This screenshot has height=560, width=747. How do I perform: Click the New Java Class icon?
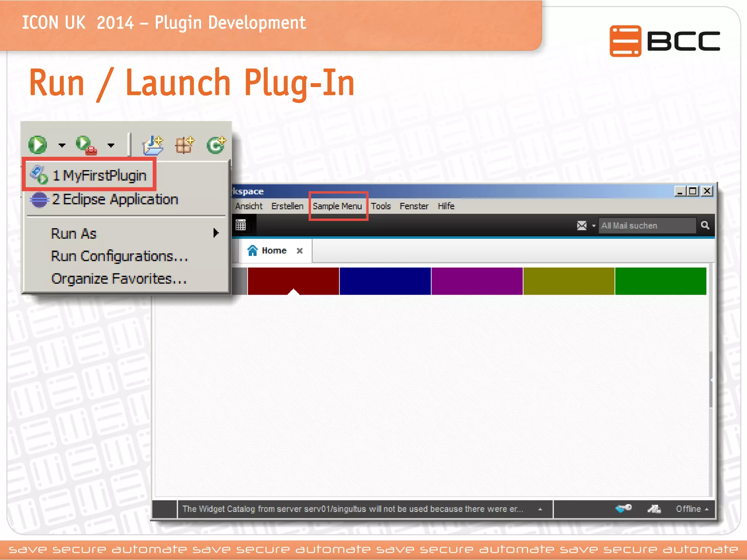point(216,145)
